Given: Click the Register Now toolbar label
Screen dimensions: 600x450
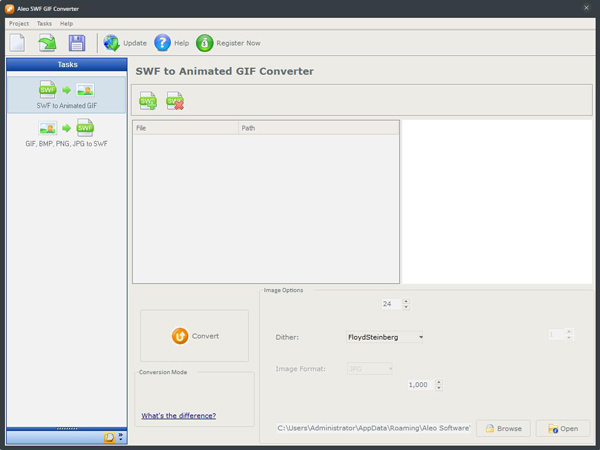Looking at the screenshot, I should pos(238,43).
